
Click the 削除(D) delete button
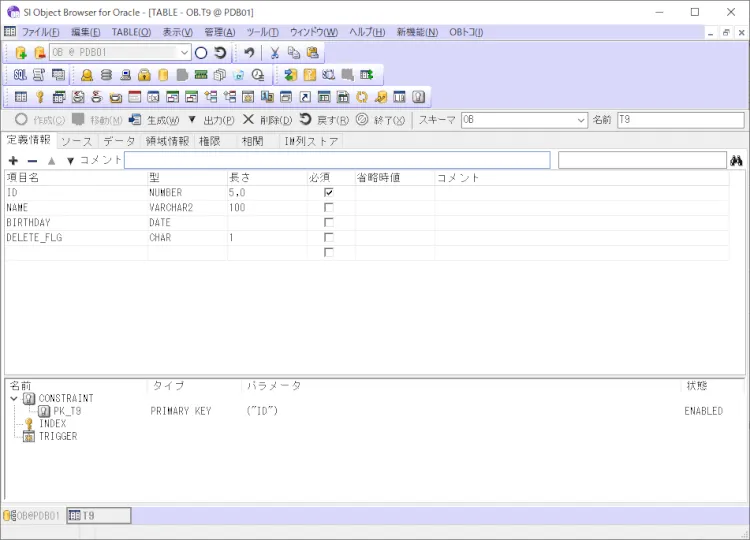pos(268,120)
